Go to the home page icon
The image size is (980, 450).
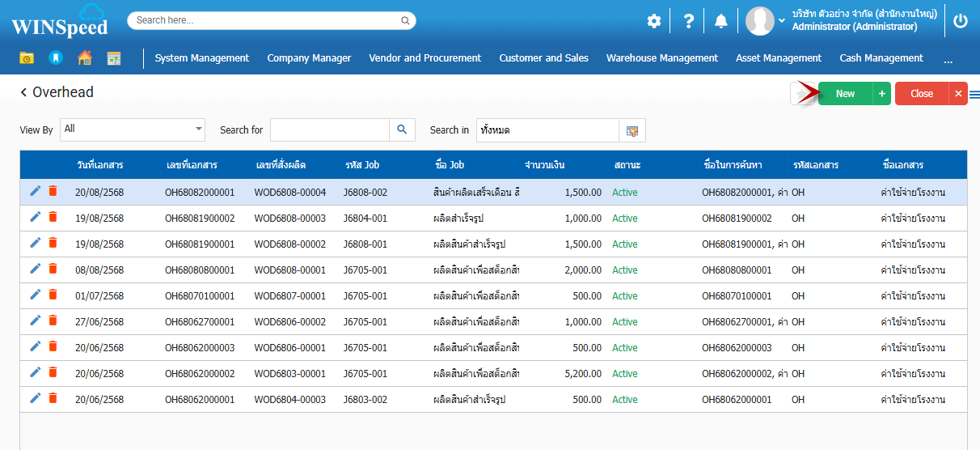tap(84, 58)
